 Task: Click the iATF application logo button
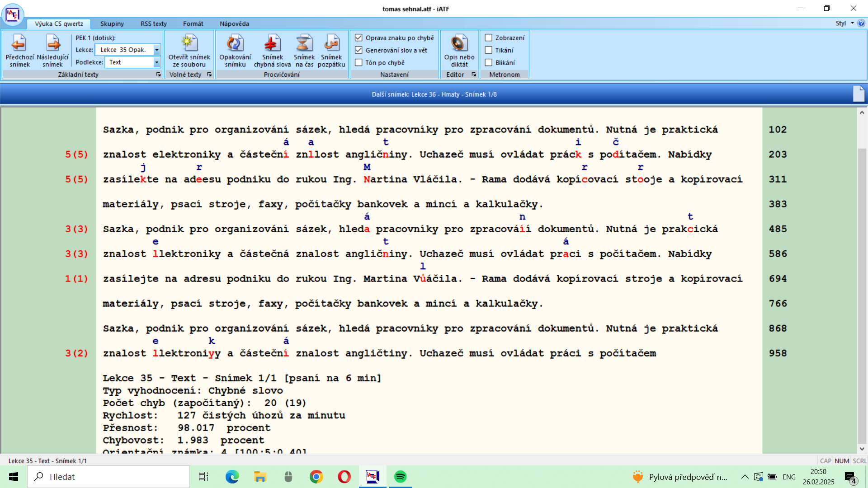(x=13, y=14)
